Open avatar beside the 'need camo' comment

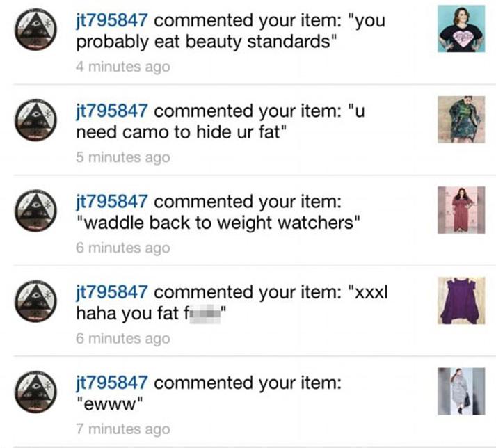coord(35,120)
